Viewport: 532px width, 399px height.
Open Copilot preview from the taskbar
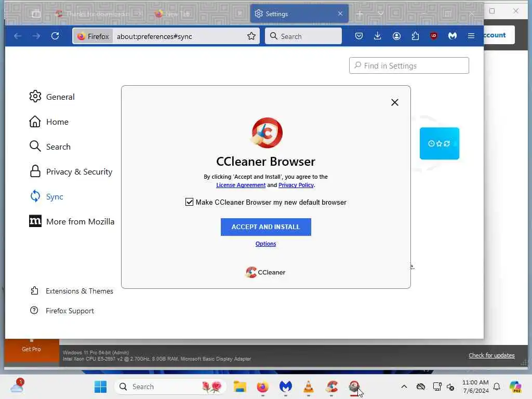click(x=515, y=387)
